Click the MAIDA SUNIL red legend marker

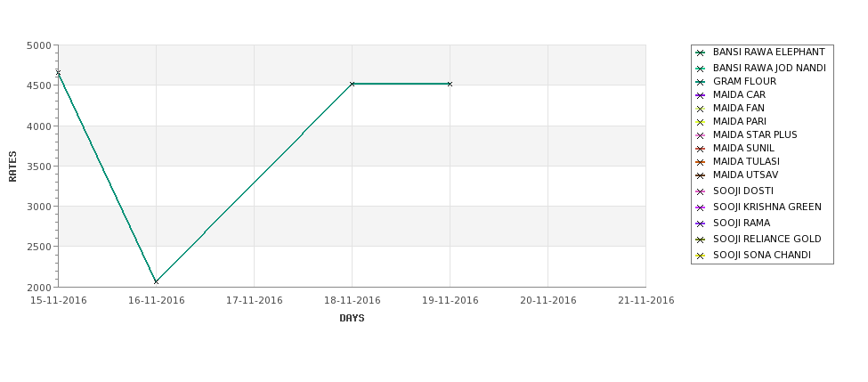(700, 149)
